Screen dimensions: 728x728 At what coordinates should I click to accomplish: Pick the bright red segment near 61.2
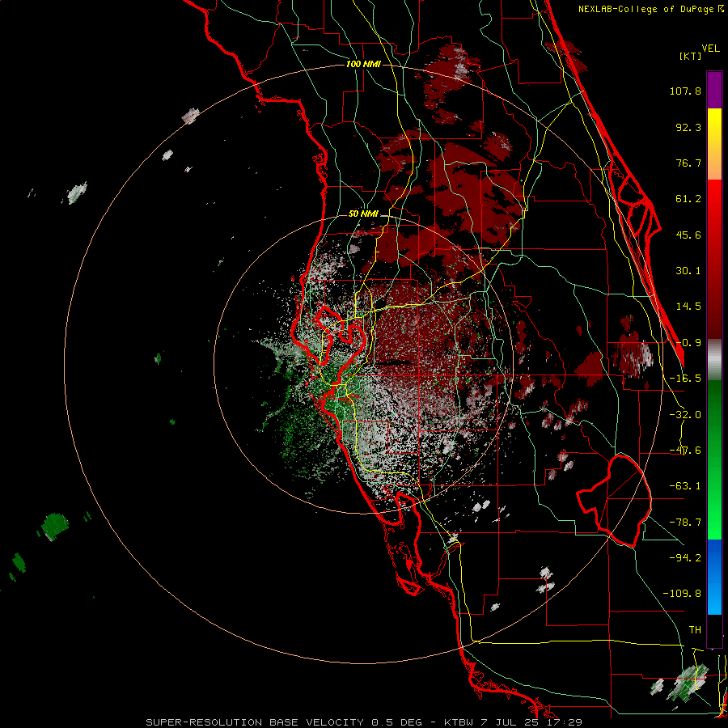(714, 200)
